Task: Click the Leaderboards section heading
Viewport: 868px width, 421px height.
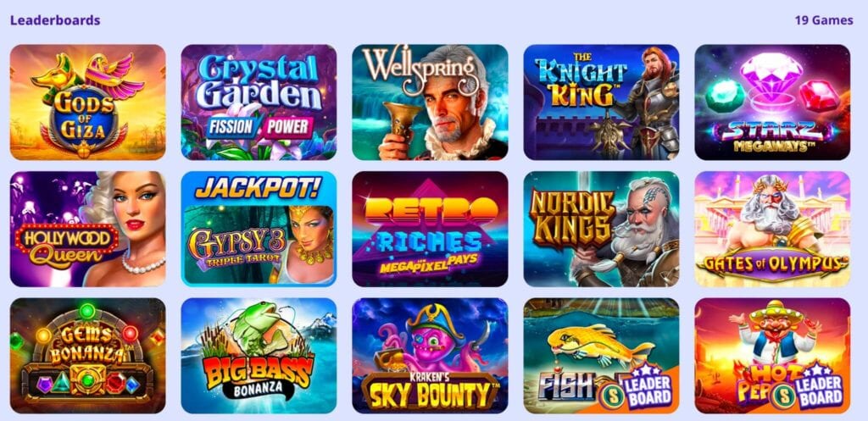Action: (x=55, y=20)
